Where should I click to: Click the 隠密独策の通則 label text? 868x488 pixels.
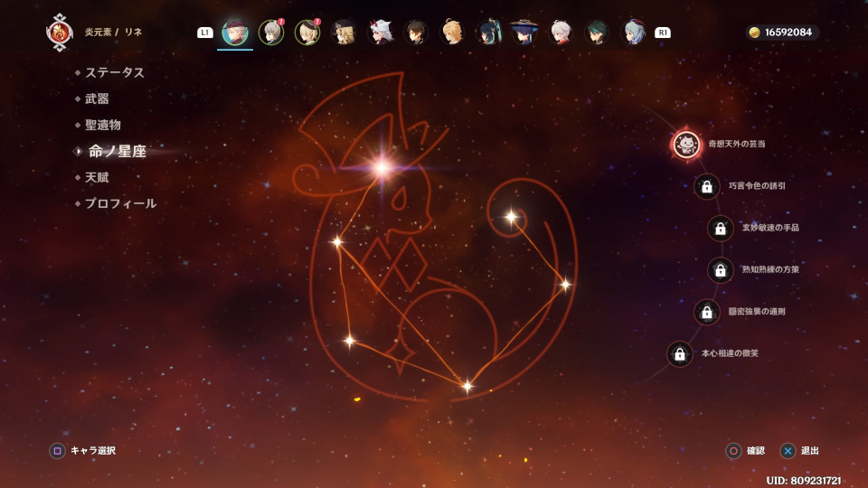pos(757,312)
